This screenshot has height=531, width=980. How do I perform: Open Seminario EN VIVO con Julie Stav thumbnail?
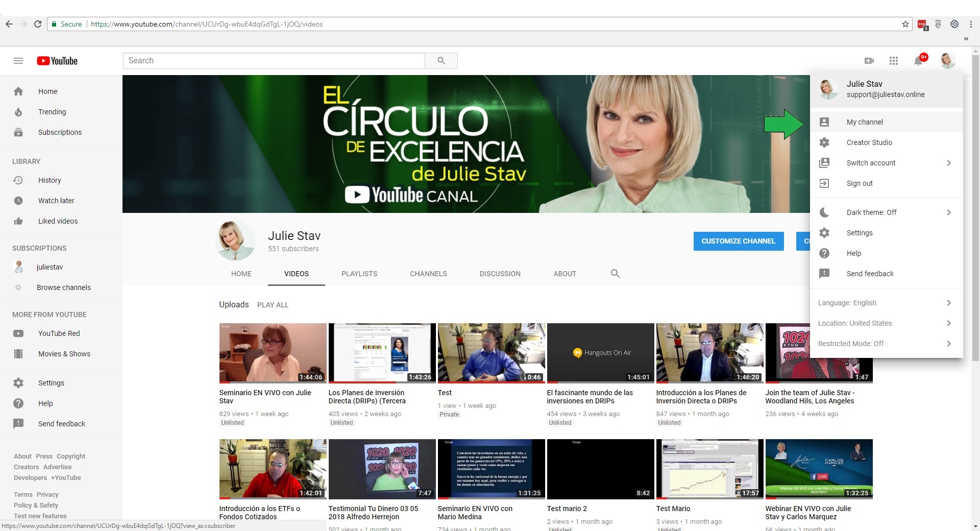pyautogui.click(x=273, y=353)
